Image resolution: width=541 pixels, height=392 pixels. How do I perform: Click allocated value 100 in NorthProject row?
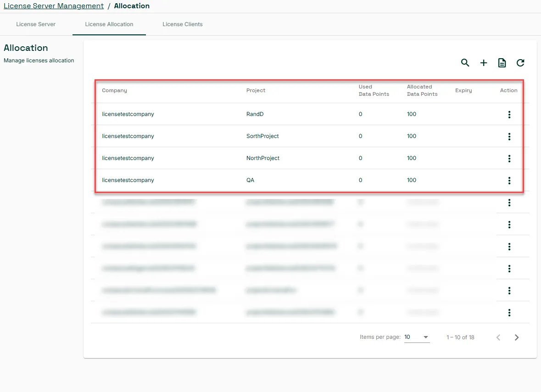412,158
